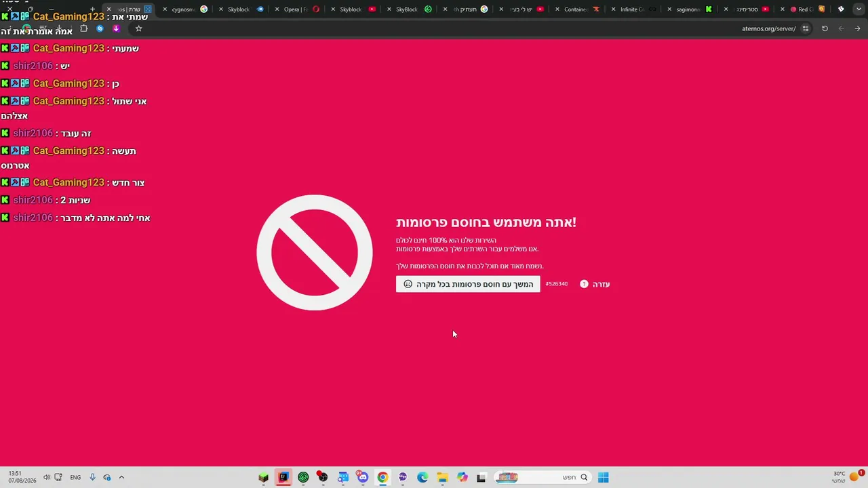Open the Minecraft block app from taskbar
The height and width of the screenshot is (488, 868).
pos(263,477)
